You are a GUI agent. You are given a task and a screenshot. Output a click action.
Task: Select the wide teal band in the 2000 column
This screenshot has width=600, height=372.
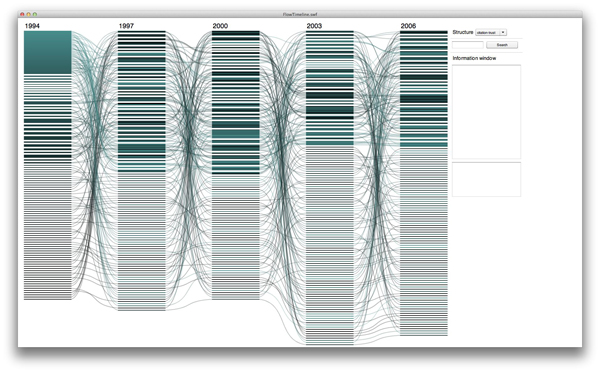tap(236, 134)
